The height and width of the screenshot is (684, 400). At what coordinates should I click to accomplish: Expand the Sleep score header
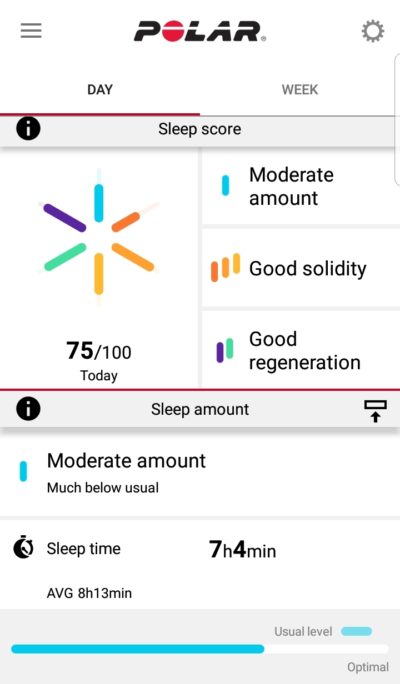[200, 129]
